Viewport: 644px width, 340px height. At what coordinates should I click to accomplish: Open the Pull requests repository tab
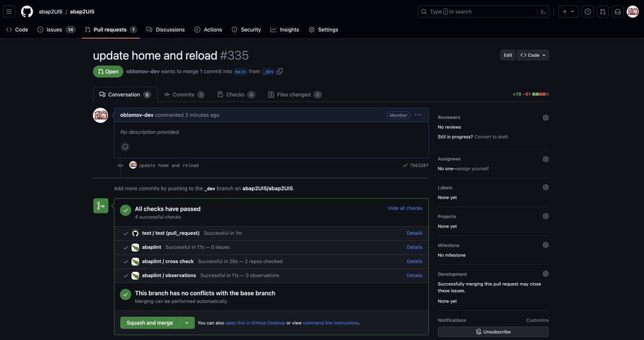click(x=111, y=29)
